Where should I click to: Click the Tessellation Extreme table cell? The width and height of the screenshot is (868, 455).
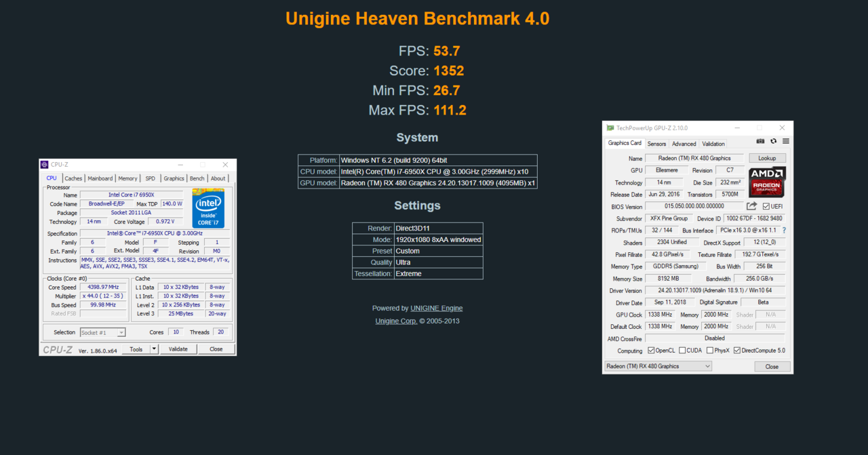click(439, 274)
